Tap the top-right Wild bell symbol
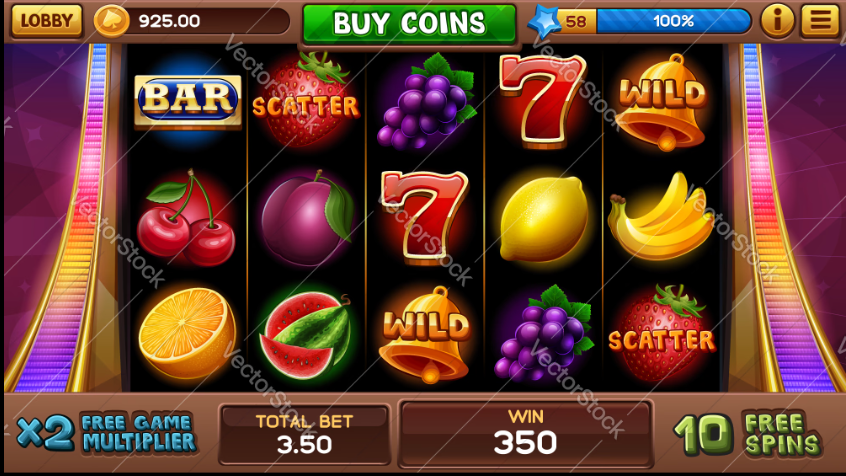 tap(662, 101)
